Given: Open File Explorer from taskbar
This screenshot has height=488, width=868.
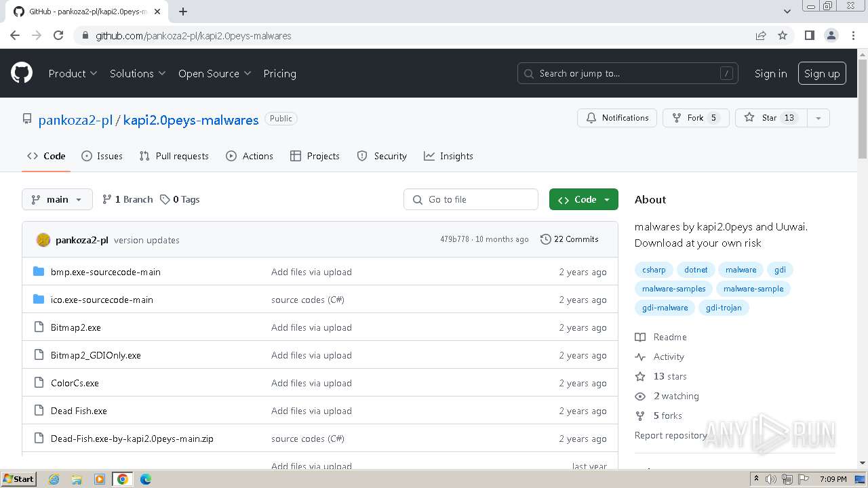Looking at the screenshot, I should point(77,479).
